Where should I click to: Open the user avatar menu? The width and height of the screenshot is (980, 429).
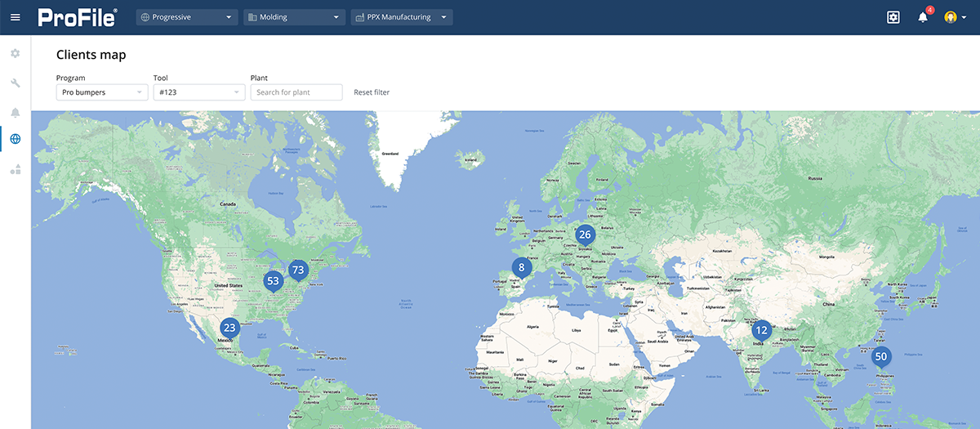(x=955, y=17)
